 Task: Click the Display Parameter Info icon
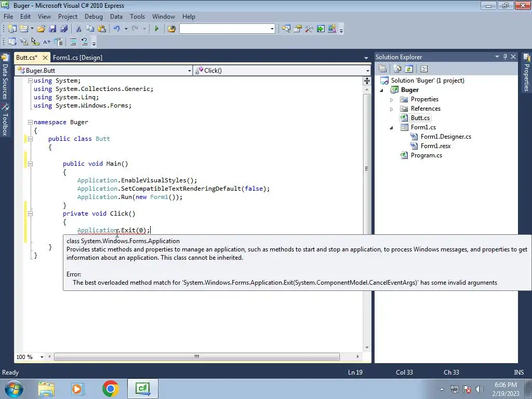coord(24,42)
